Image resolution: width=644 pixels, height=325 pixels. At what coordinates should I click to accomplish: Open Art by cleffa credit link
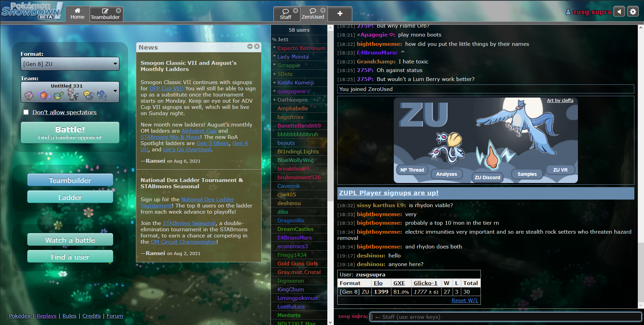560,100
